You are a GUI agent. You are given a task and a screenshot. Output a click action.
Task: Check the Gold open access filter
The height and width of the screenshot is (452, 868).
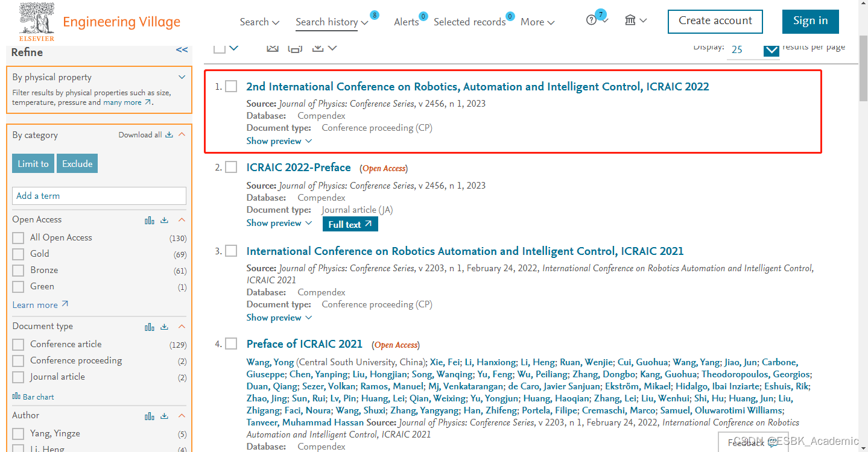[18, 254]
